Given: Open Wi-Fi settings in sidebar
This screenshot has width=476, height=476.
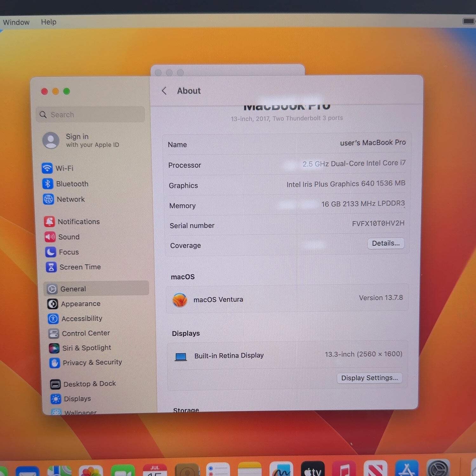Looking at the screenshot, I should [58, 168].
